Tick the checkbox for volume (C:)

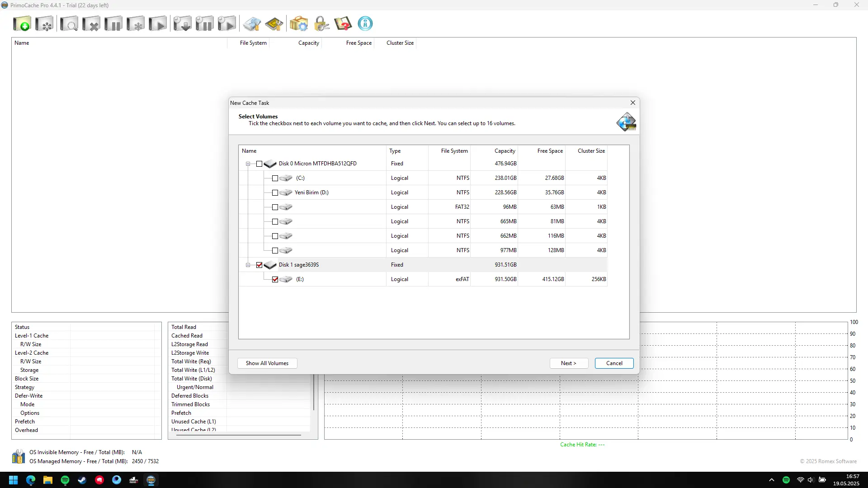(x=275, y=178)
